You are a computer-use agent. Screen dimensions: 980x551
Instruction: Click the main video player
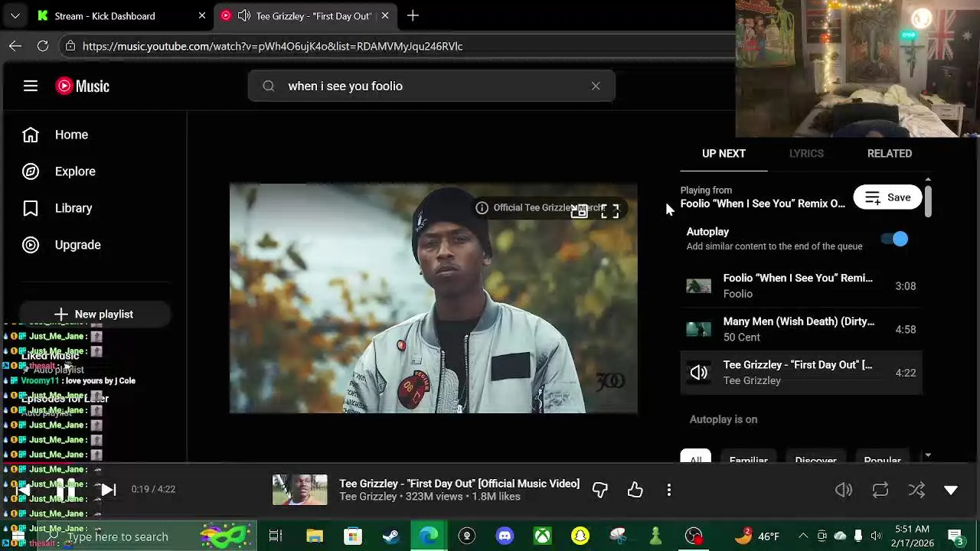pyautogui.click(x=433, y=298)
